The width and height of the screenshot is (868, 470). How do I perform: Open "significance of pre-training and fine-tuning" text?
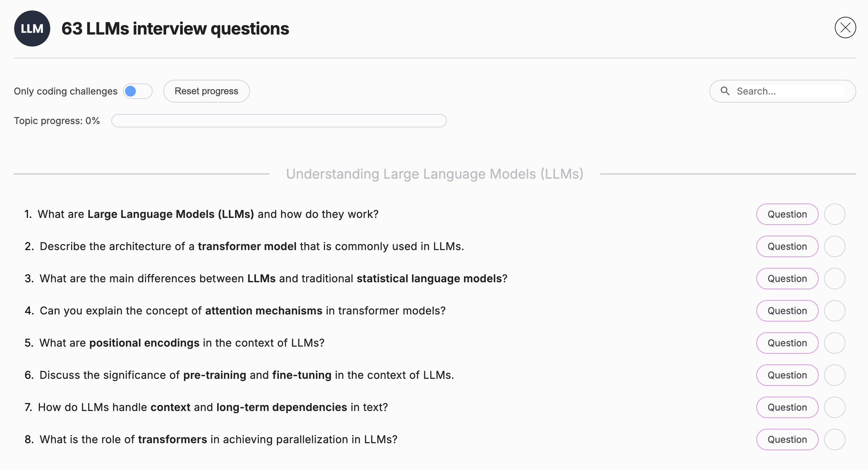coord(247,375)
